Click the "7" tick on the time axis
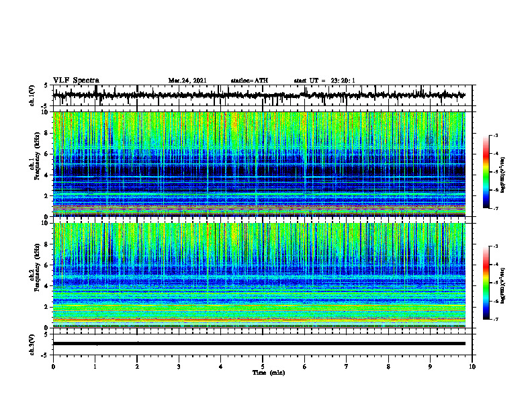This screenshot has width=532, height=411. click(347, 367)
